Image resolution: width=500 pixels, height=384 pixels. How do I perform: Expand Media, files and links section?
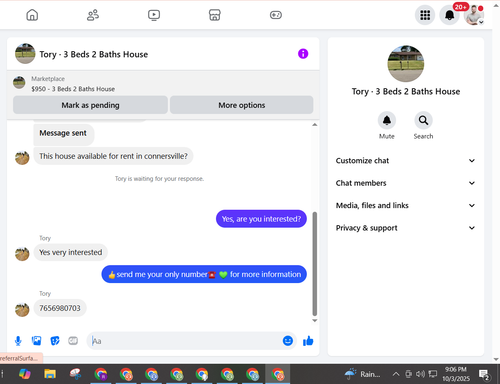coord(405,205)
